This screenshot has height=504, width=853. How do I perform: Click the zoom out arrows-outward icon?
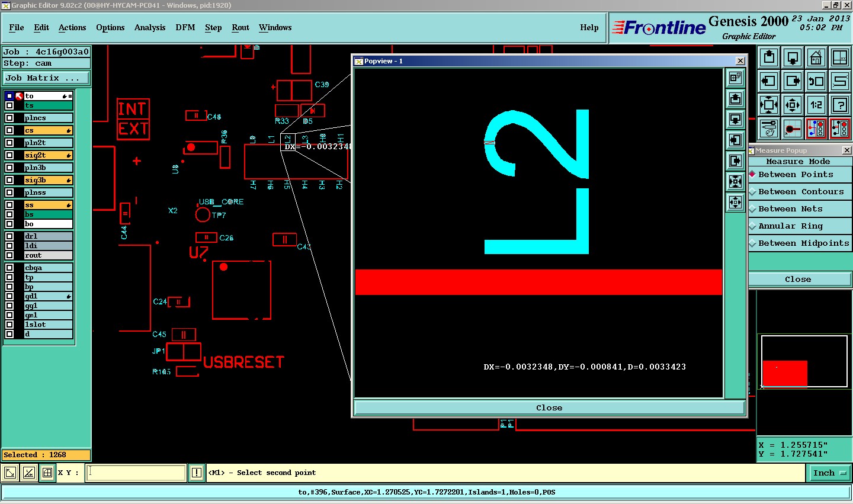coord(793,105)
